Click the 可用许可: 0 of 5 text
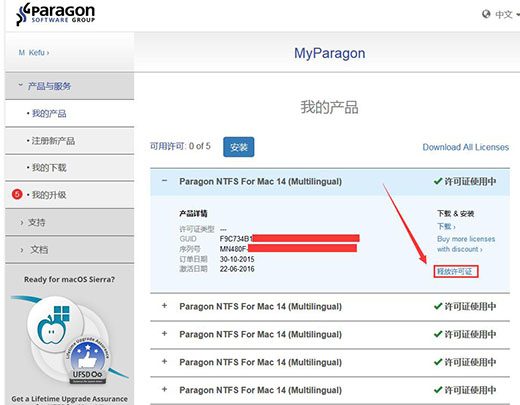Screen dimensions: 520x405 click(x=180, y=146)
